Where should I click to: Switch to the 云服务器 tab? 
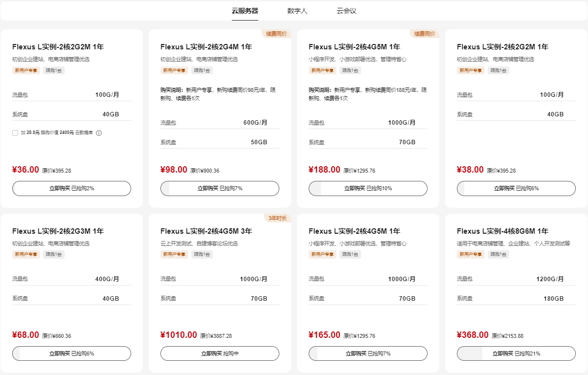tap(245, 11)
